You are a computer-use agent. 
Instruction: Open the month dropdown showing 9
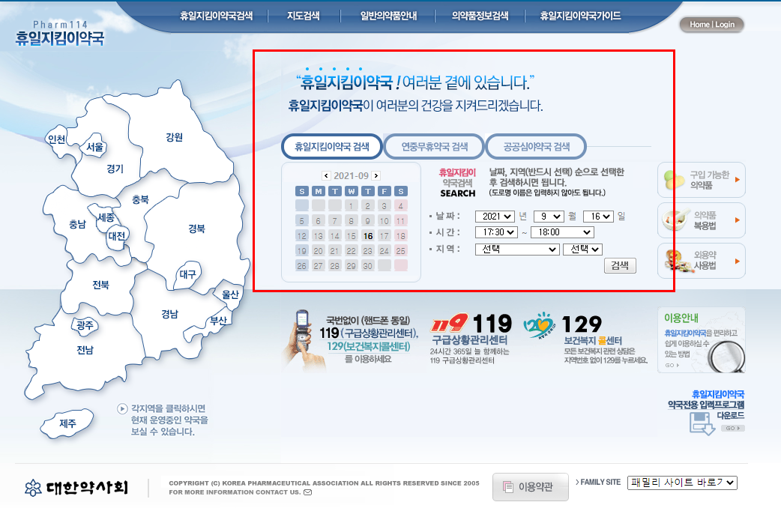click(549, 217)
